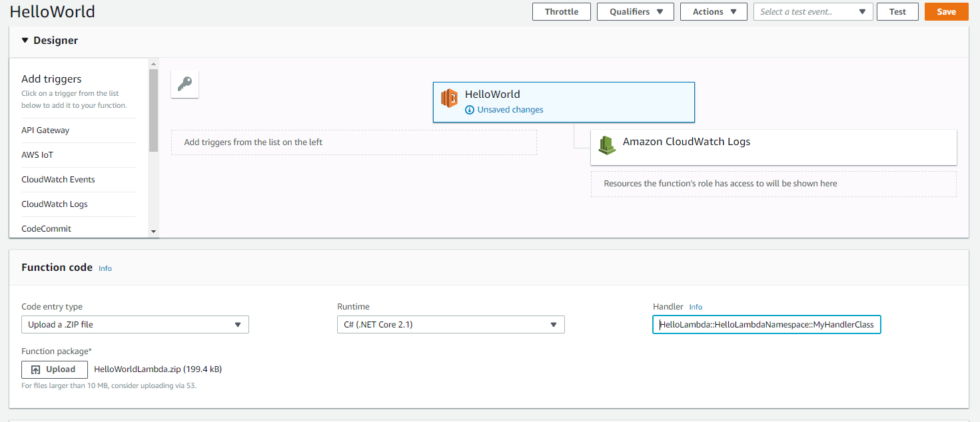Click the triggers list scroll down arrow
Image resolution: width=980 pixels, height=422 pixels.
[x=153, y=232]
